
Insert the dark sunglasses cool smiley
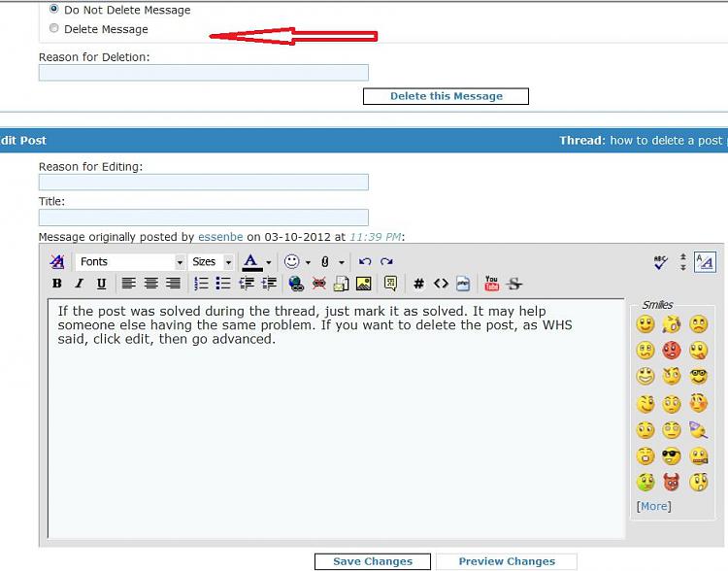672,456
